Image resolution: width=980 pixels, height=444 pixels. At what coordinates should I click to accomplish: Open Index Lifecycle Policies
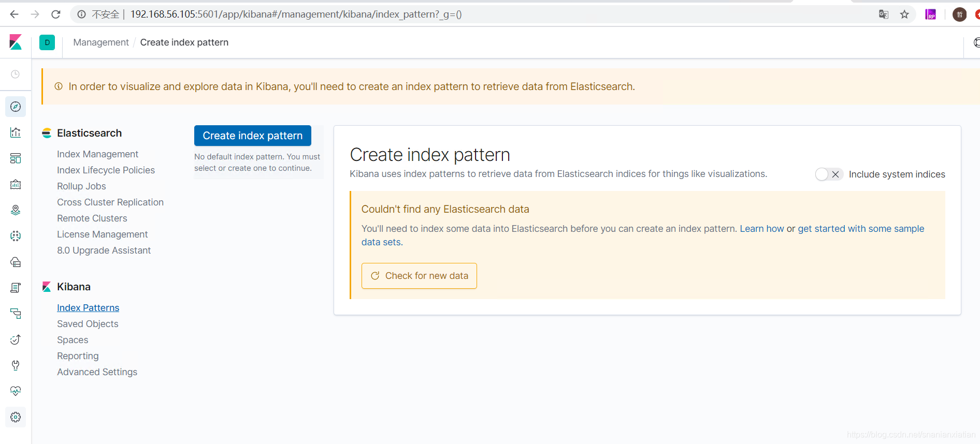click(106, 170)
